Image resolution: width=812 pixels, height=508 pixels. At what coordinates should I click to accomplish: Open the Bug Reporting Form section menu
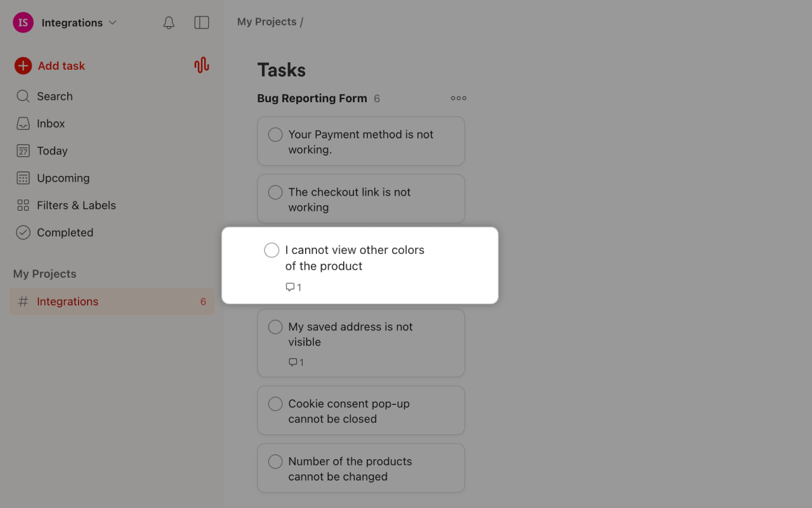point(458,98)
